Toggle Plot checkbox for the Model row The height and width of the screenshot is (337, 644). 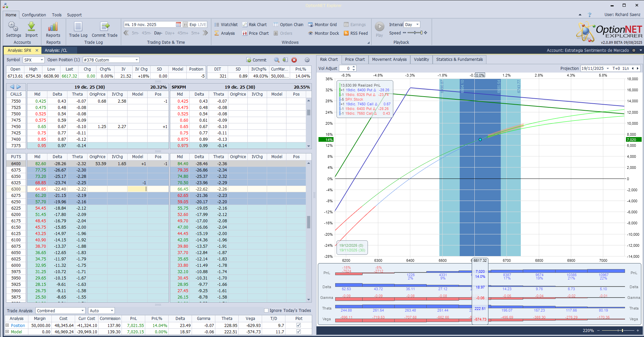298,332
